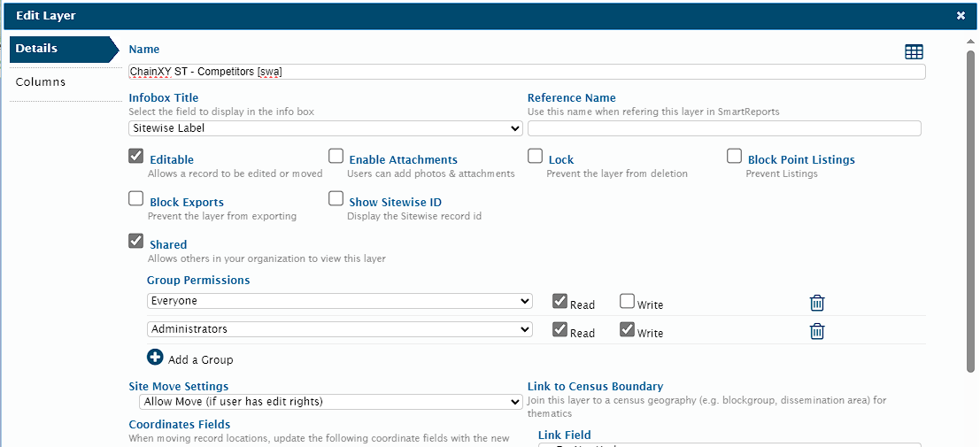Click the dialog's vertical scrollbar
This screenshot has width=980, height=447.
(x=970, y=212)
